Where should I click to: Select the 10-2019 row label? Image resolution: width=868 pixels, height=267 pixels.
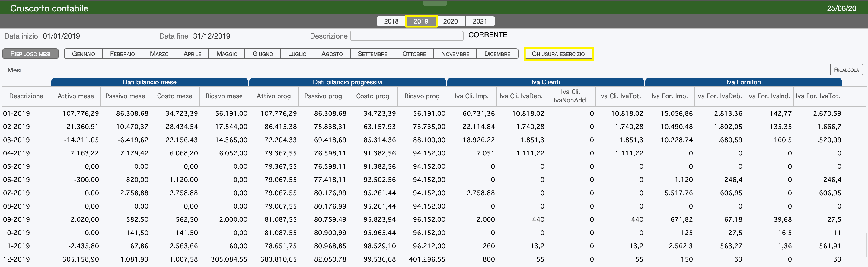pos(17,233)
